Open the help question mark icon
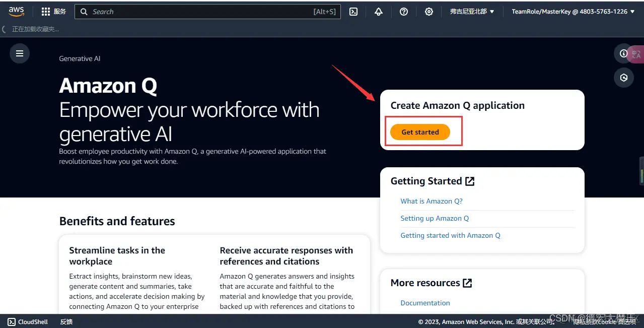Image resolution: width=644 pixels, height=328 pixels. tap(404, 12)
